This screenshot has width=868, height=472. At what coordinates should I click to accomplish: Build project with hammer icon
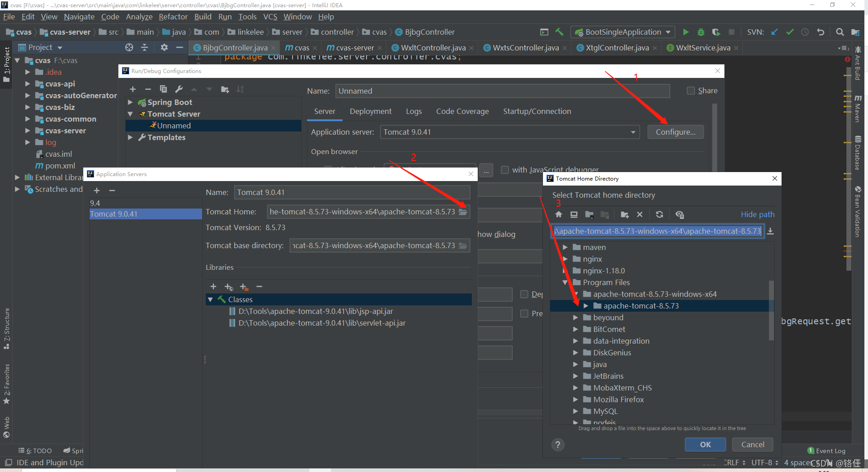(x=560, y=32)
